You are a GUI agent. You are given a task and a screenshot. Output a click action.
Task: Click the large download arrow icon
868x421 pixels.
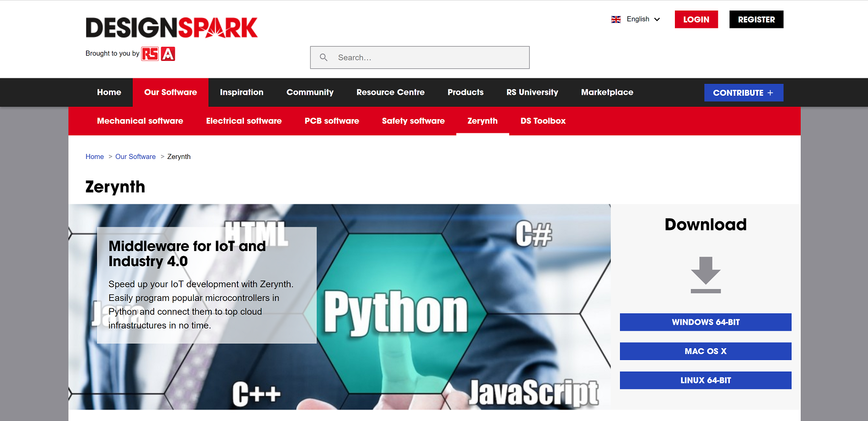[706, 275]
